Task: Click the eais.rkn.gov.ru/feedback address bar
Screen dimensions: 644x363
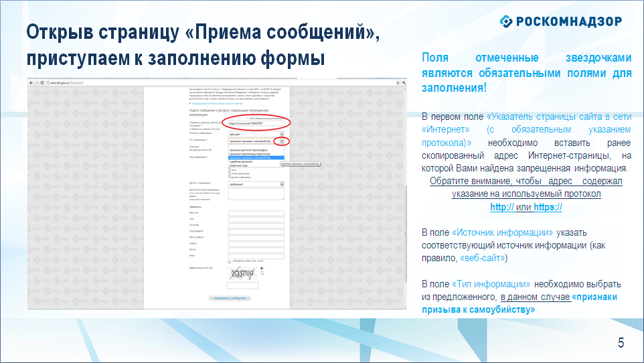Action: [222, 82]
